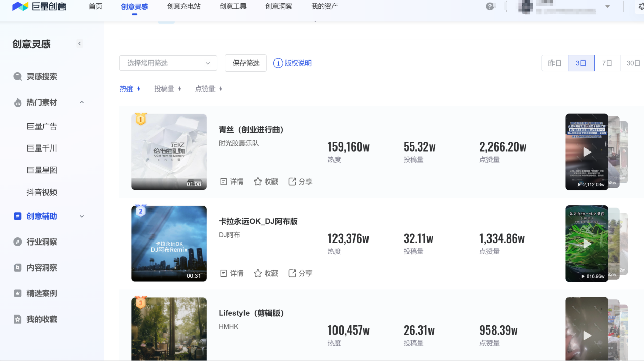Click the 我的收藏 star icon

tap(18, 319)
